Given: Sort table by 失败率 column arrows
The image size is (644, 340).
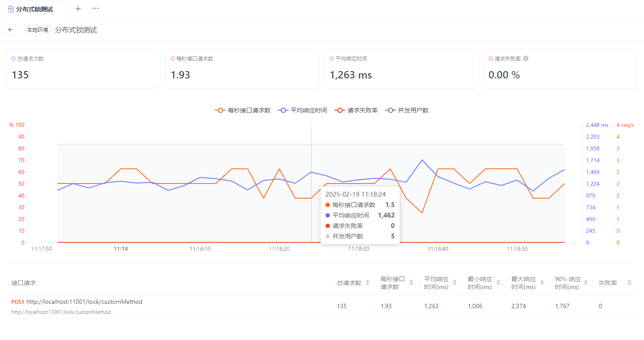Looking at the screenshot, I should pos(629,283).
